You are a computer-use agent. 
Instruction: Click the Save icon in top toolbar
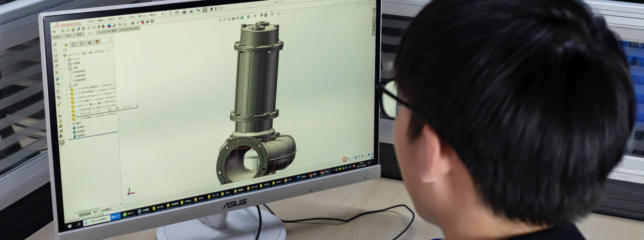(x=184, y=12)
